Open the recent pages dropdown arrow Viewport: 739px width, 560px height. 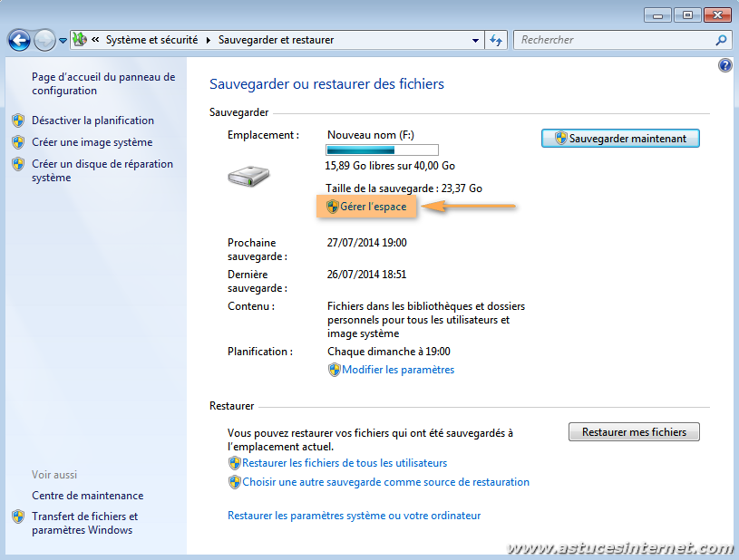(63, 40)
